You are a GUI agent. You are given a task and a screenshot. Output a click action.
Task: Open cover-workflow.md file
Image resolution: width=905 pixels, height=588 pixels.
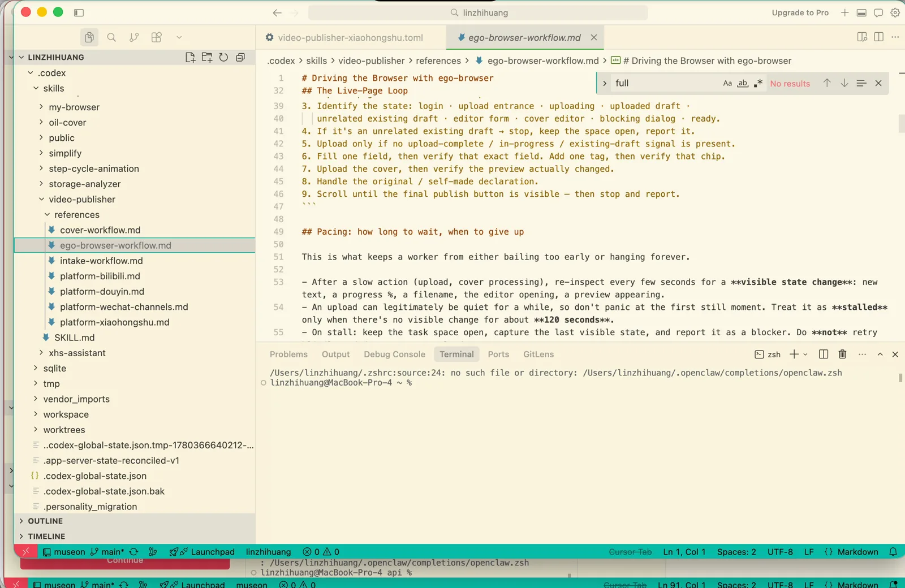[x=100, y=230]
